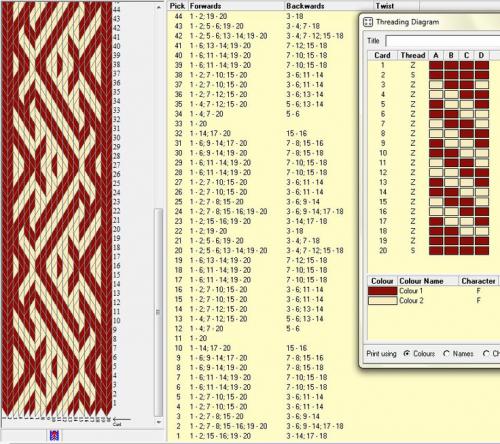Click the Pick column header
This screenshot has height=444, width=500.
(177, 6)
